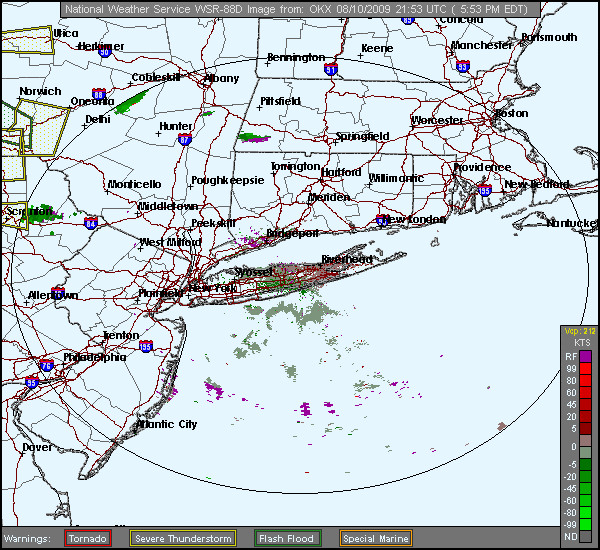
Task: Click the Dover city label
Action: [38, 447]
